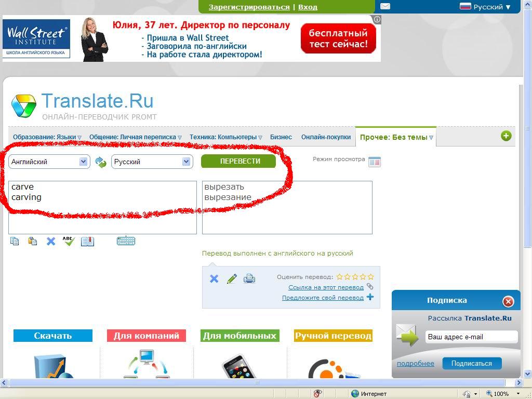Click the mobile phone image
Viewport: 532px width, 399px height.
pos(239,366)
